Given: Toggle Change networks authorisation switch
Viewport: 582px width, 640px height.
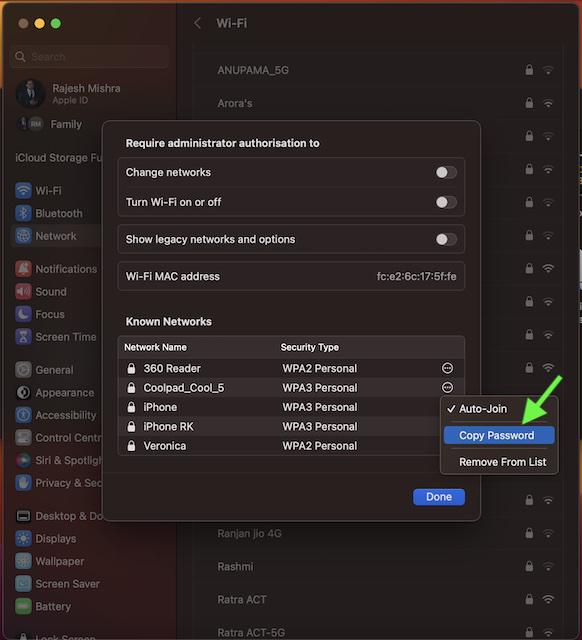Looking at the screenshot, I should [446, 172].
